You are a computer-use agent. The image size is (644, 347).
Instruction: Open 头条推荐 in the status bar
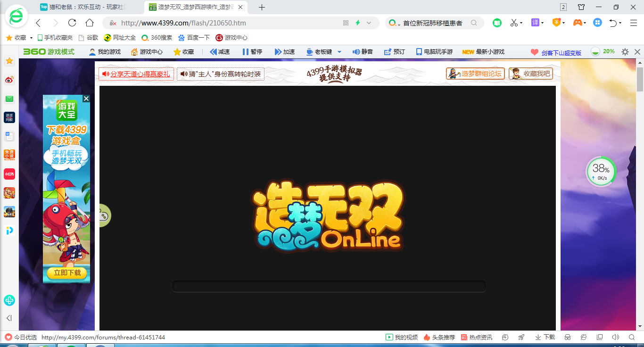[x=439, y=337]
